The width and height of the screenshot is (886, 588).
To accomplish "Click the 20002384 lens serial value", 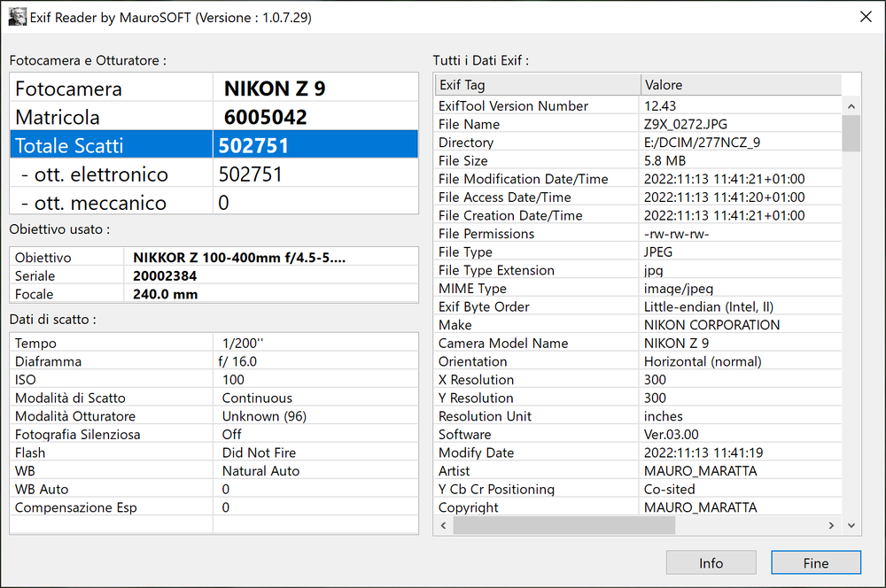I will click(165, 275).
